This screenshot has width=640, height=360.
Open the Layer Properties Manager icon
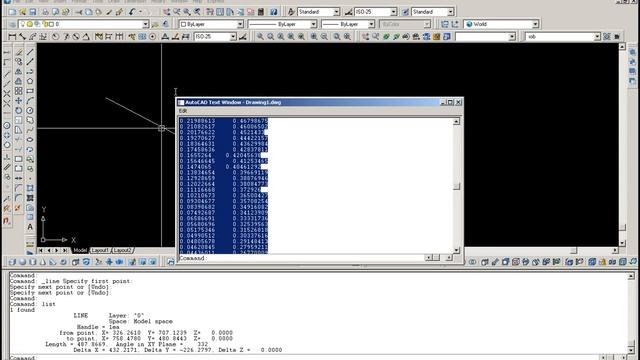point(12,24)
